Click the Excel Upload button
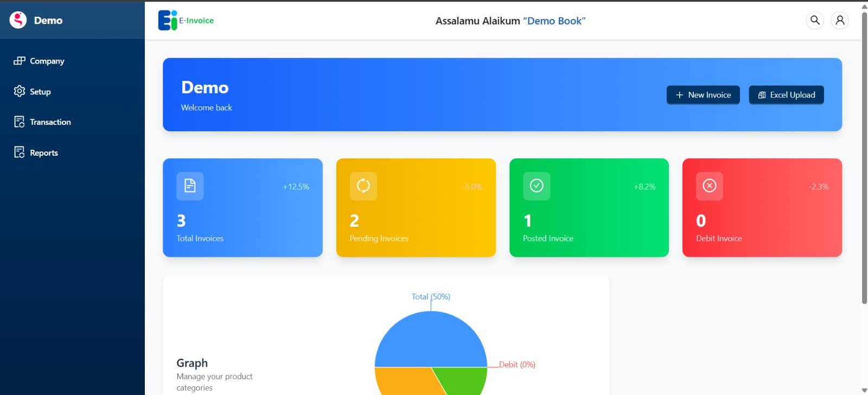This screenshot has width=868, height=395. tap(787, 95)
